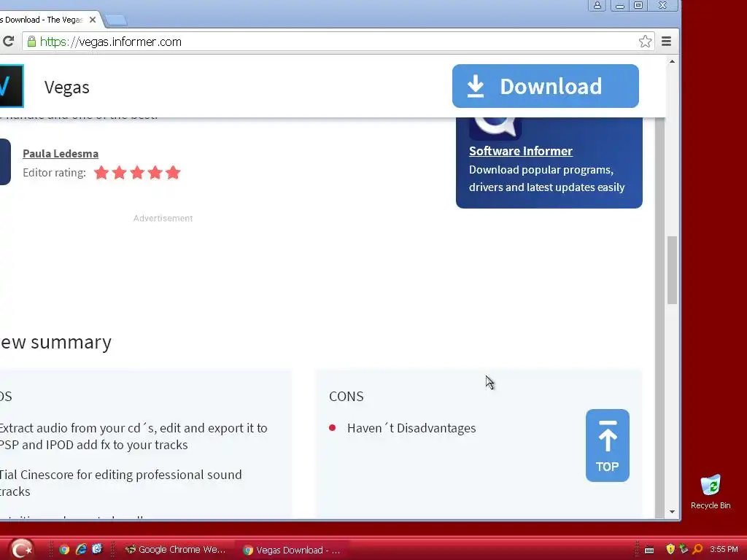Click the third quick launch icon
Image resolution: width=747 pixels, height=560 pixels.
pos(97,549)
